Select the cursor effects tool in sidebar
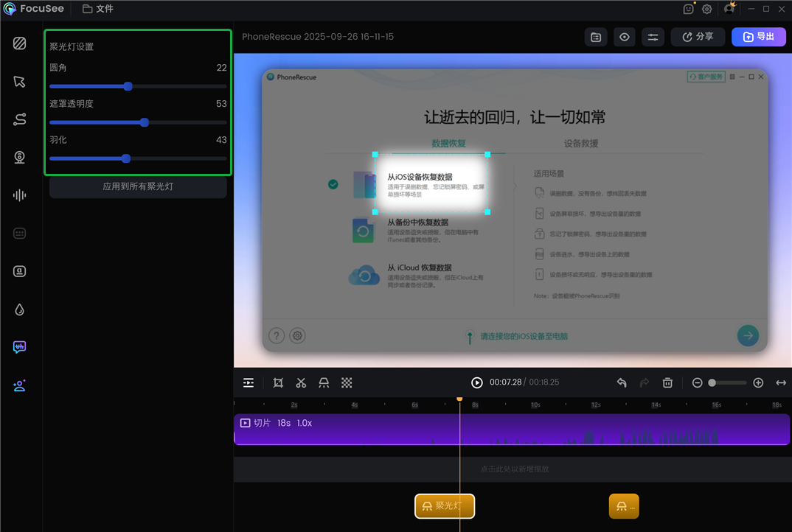This screenshot has height=532, width=792. (x=18, y=81)
